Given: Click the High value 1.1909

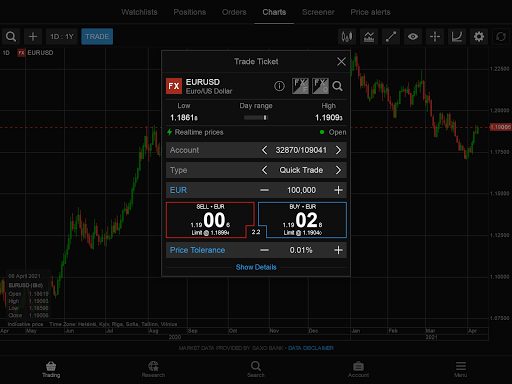Looking at the screenshot, I should [x=329, y=117].
